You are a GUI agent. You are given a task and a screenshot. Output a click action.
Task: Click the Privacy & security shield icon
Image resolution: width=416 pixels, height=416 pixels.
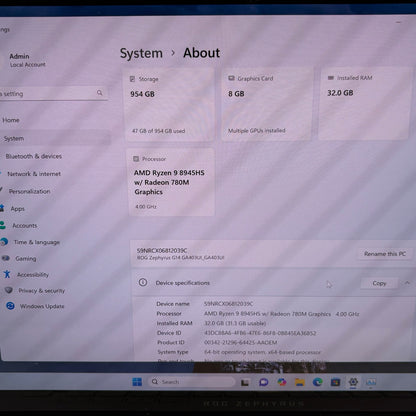coord(9,290)
